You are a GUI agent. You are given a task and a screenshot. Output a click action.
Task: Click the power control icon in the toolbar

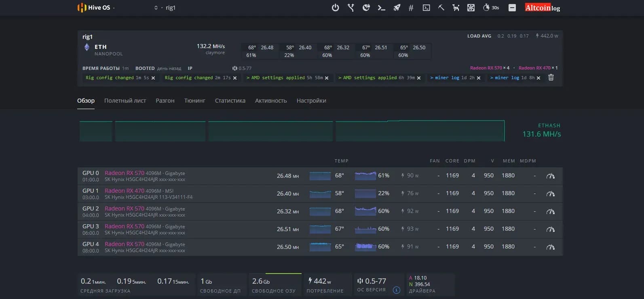tap(335, 8)
